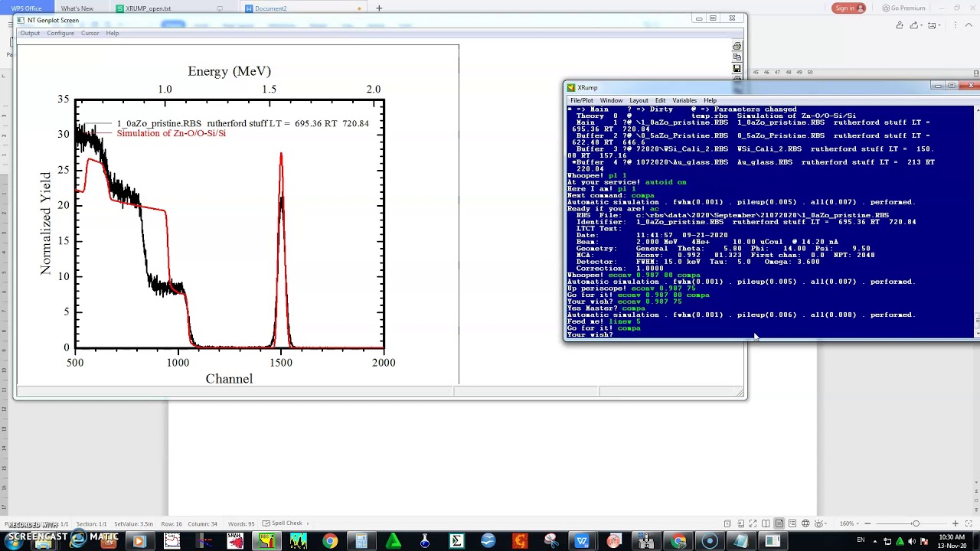Select the print layout view icon
The height and width of the screenshot is (551, 980).
[779, 523]
